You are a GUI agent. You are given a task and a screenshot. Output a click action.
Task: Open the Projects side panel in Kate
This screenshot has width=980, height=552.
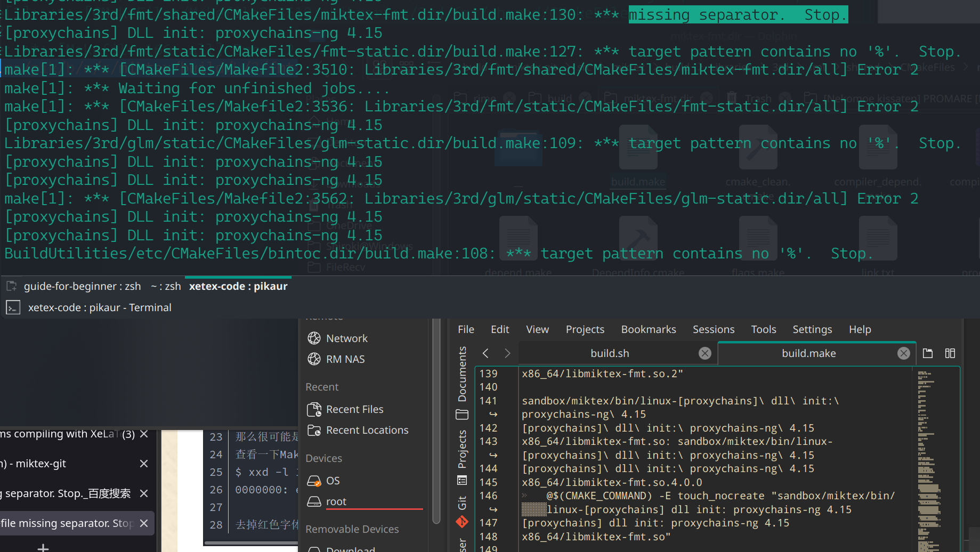[x=462, y=457]
